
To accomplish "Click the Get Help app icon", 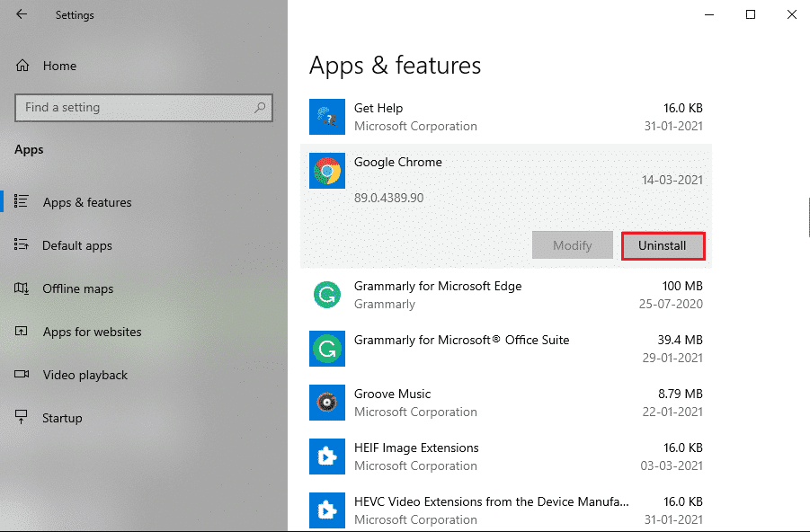I will pyautogui.click(x=326, y=117).
